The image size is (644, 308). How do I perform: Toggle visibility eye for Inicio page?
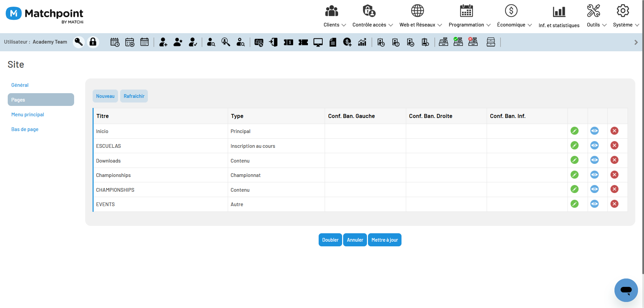(x=594, y=131)
